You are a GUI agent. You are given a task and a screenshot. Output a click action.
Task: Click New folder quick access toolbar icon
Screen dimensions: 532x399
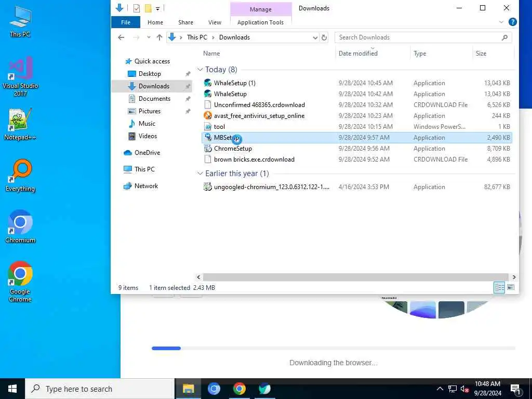tap(148, 8)
